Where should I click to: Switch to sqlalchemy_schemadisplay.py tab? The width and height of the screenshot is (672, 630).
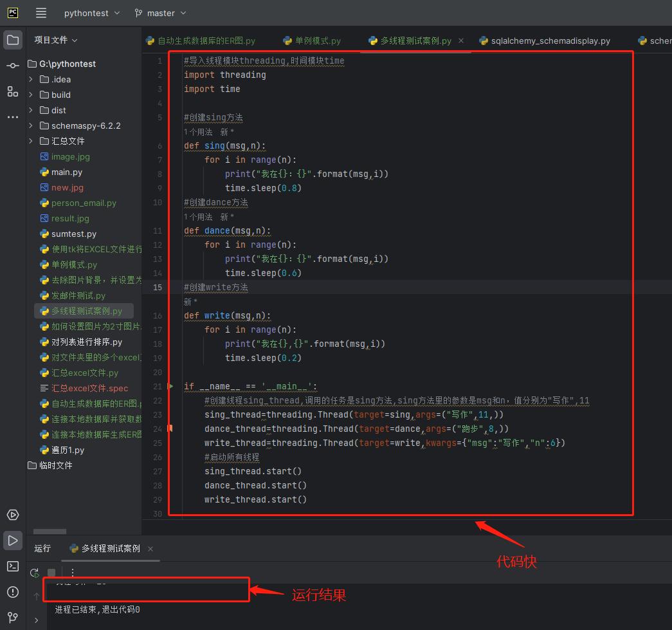tap(545, 41)
